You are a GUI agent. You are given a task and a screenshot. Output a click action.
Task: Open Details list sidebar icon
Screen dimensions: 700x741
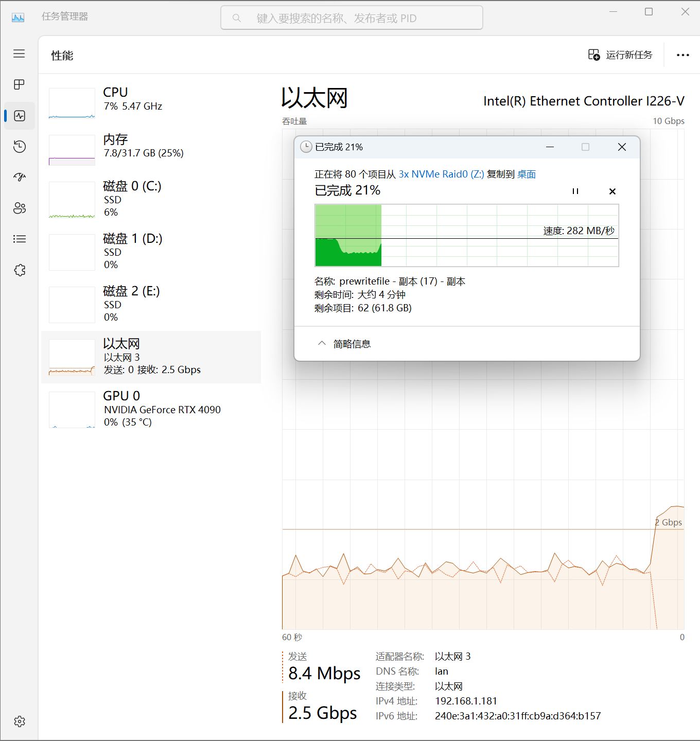(20, 239)
